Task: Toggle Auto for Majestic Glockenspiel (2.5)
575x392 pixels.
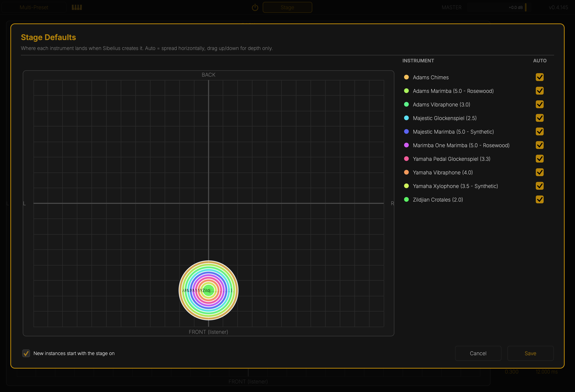Action: click(540, 118)
